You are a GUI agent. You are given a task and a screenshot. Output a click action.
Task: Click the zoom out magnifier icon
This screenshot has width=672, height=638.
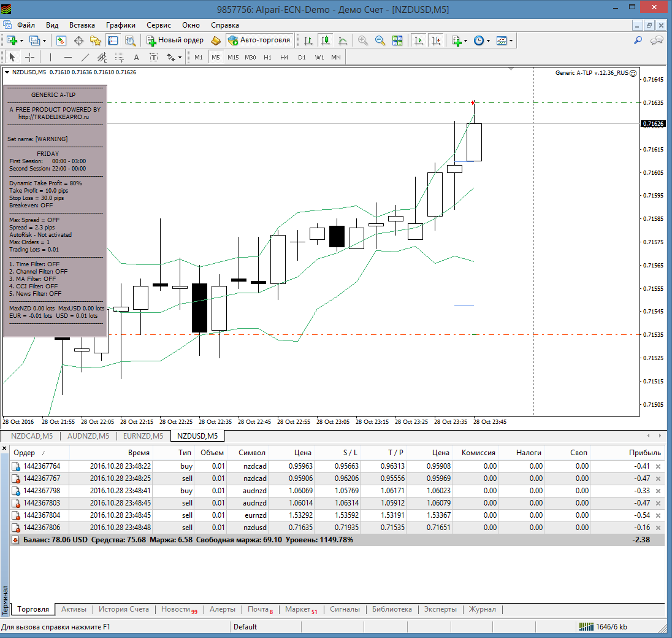380,40
